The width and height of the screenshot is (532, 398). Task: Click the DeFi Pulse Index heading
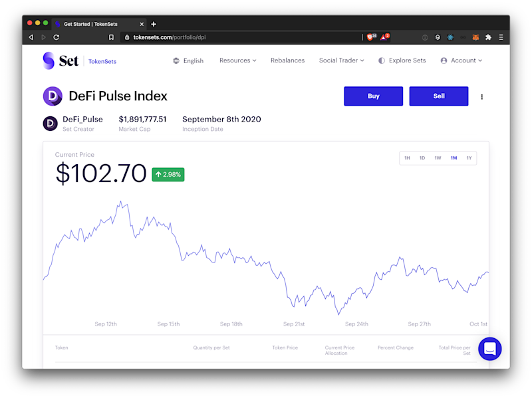point(118,96)
